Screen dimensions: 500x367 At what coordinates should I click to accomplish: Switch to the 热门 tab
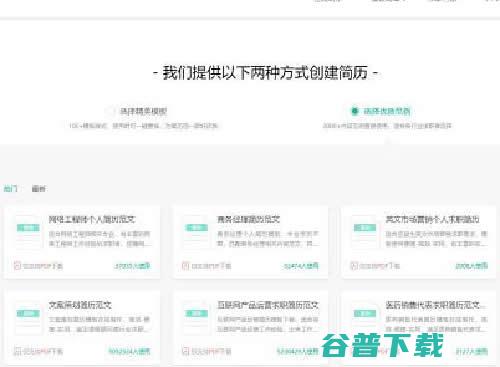10,189
